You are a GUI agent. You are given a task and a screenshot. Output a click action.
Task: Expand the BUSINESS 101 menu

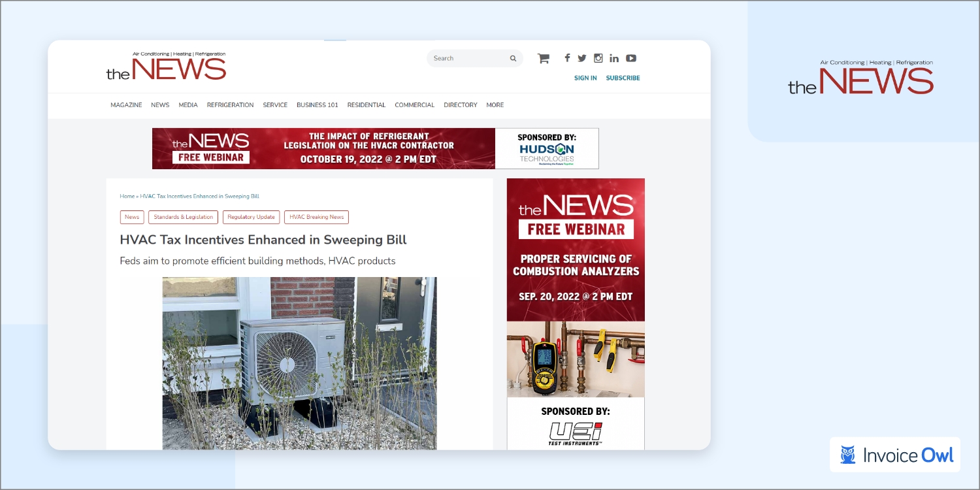(317, 105)
